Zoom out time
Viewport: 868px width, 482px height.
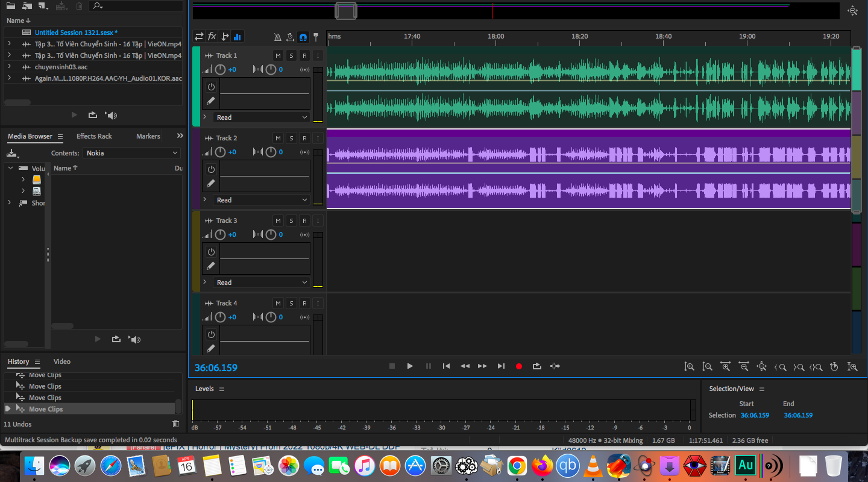[744, 366]
